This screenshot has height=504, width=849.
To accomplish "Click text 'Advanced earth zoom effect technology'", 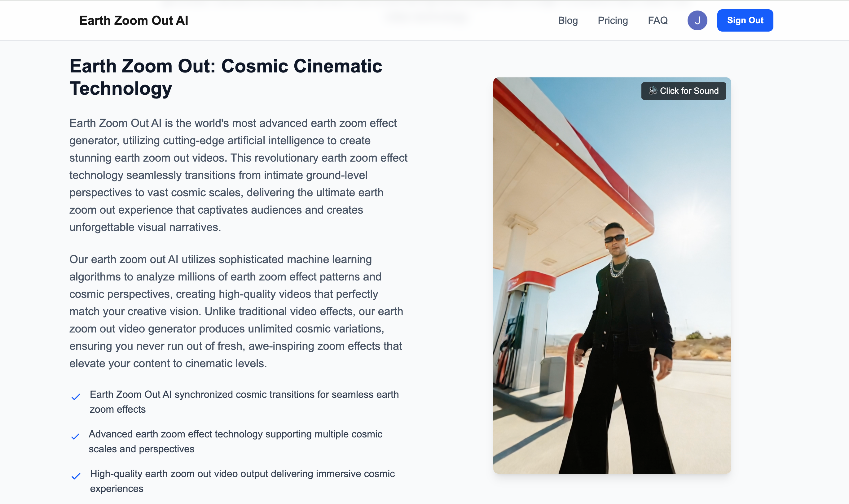I will click(235, 441).
